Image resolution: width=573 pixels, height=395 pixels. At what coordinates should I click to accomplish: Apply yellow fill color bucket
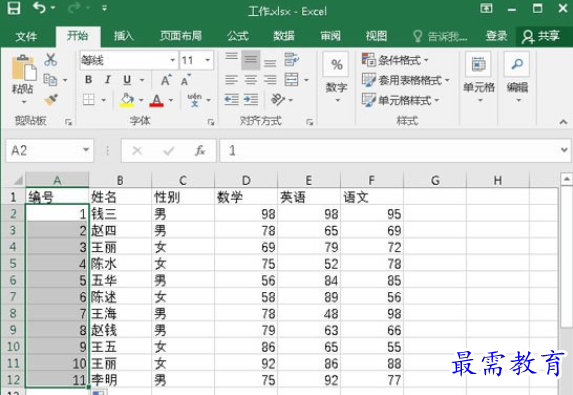click(127, 100)
